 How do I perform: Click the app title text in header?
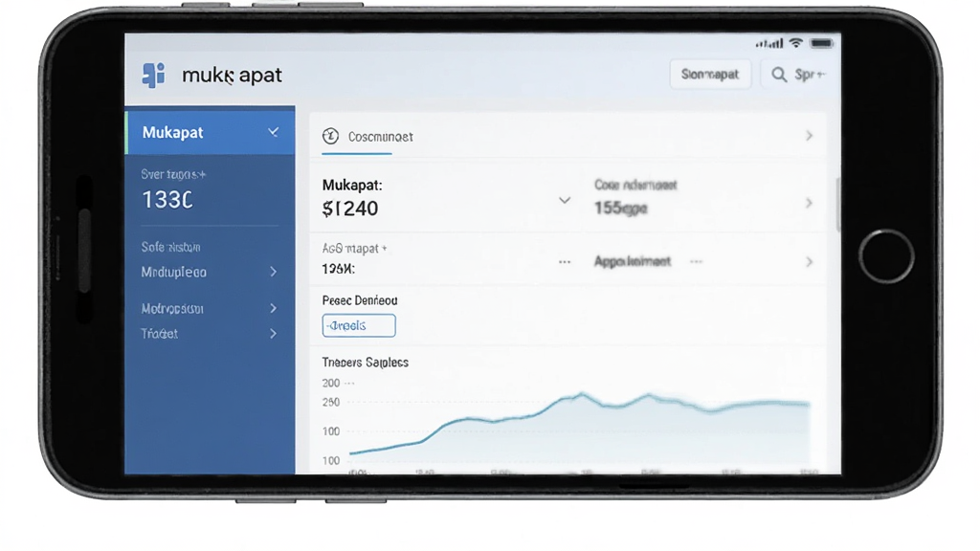(232, 76)
